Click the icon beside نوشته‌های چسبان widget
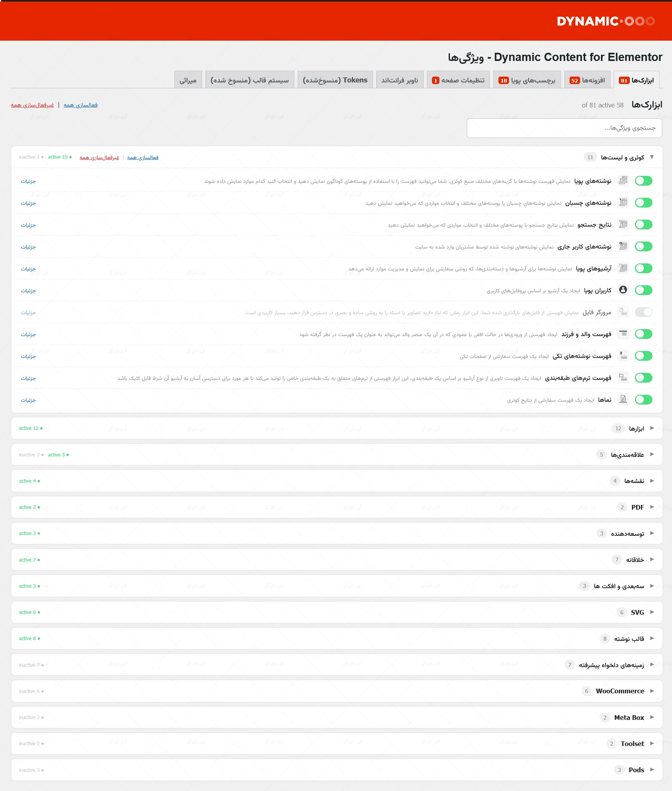The image size is (672, 791). 623,202
